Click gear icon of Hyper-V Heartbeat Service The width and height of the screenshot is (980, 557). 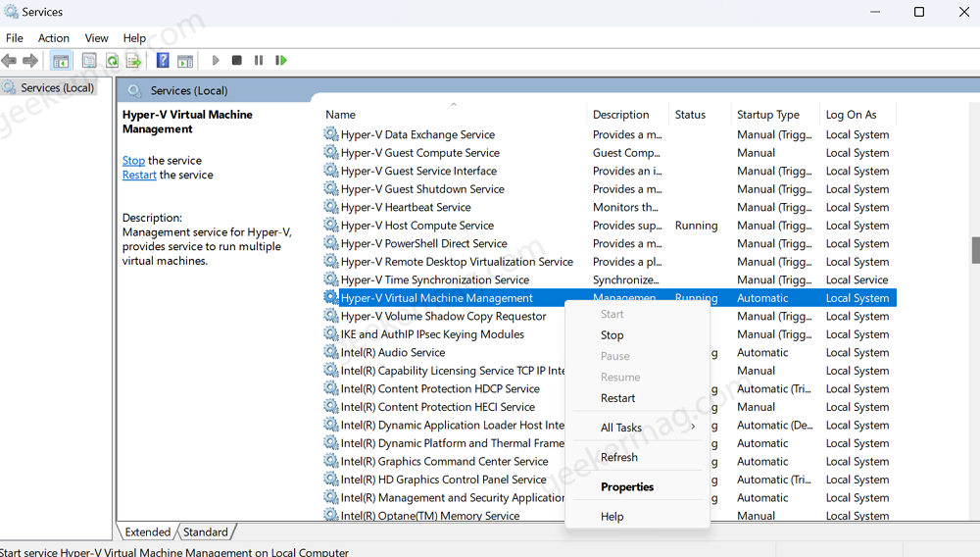click(330, 206)
